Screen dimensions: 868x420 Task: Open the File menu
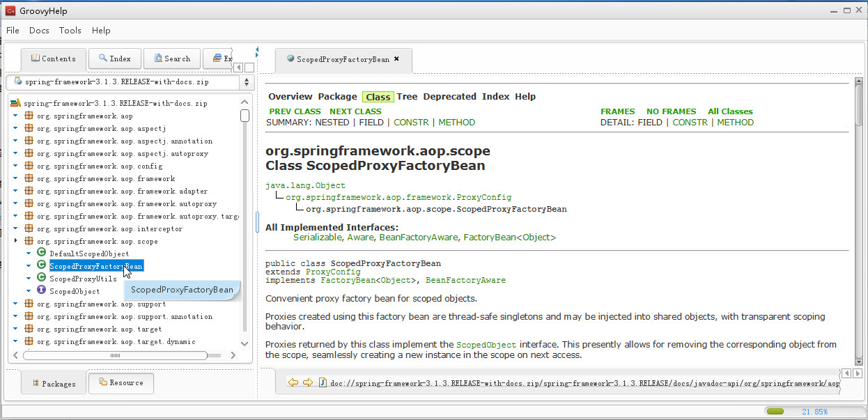[x=13, y=31]
